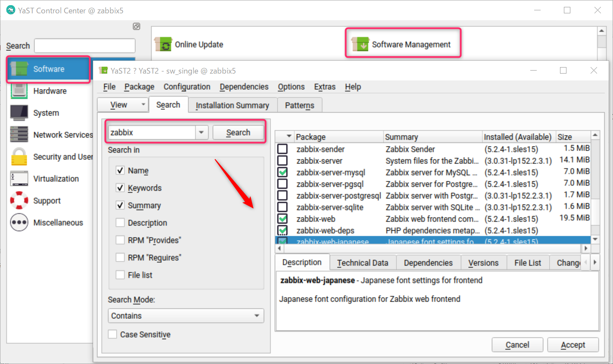613x364 pixels.
Task: Switch to the Installation Summary tab
Action: tap(232, 105)
